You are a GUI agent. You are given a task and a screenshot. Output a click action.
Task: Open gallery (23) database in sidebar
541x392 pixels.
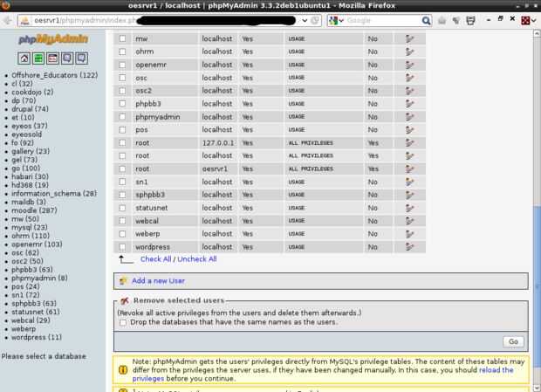(x=31, y=151)
